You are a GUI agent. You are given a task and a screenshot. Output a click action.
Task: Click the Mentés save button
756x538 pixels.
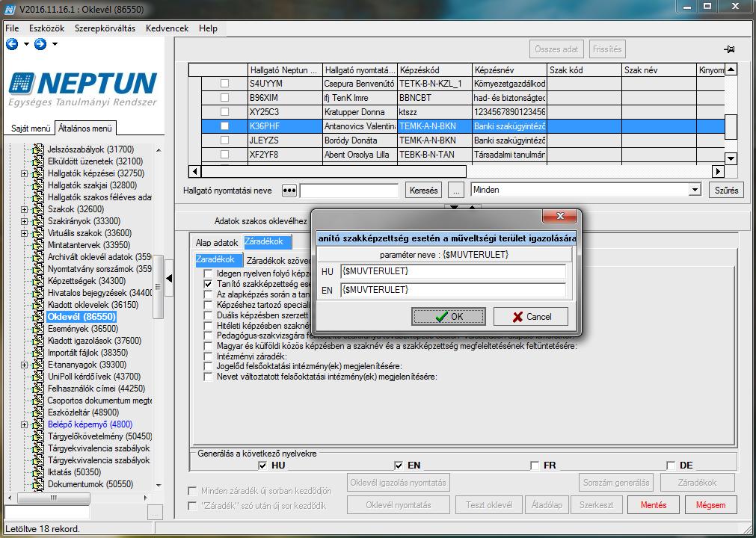[654, 505]
